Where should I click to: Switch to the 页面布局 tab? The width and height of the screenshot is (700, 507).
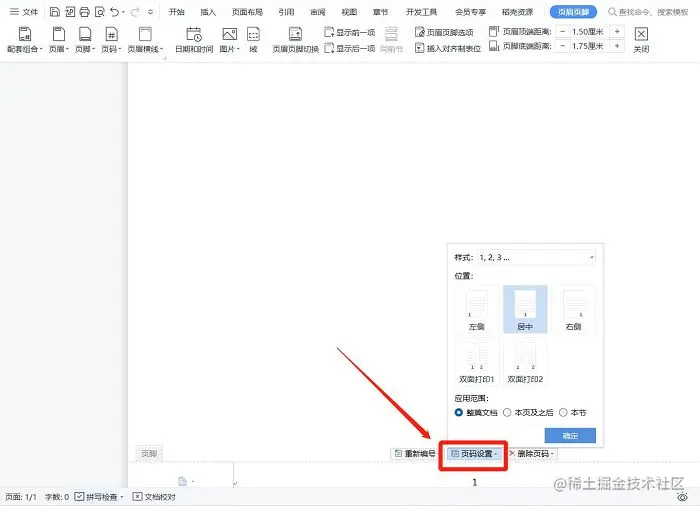pyautogui.click(x=247, y=12)
